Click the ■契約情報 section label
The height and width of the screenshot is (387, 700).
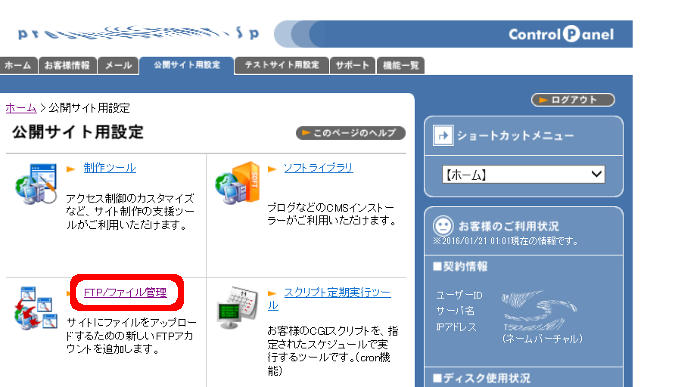click(460, 267)
